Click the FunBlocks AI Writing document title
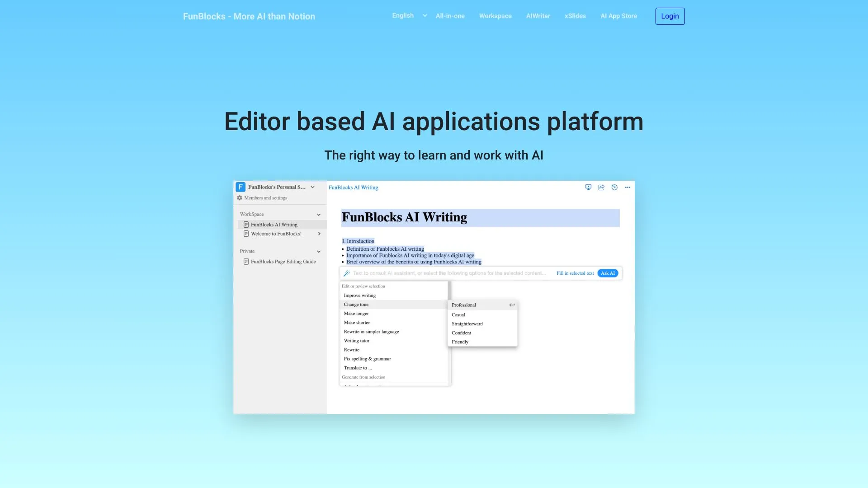 coord(404,217)
